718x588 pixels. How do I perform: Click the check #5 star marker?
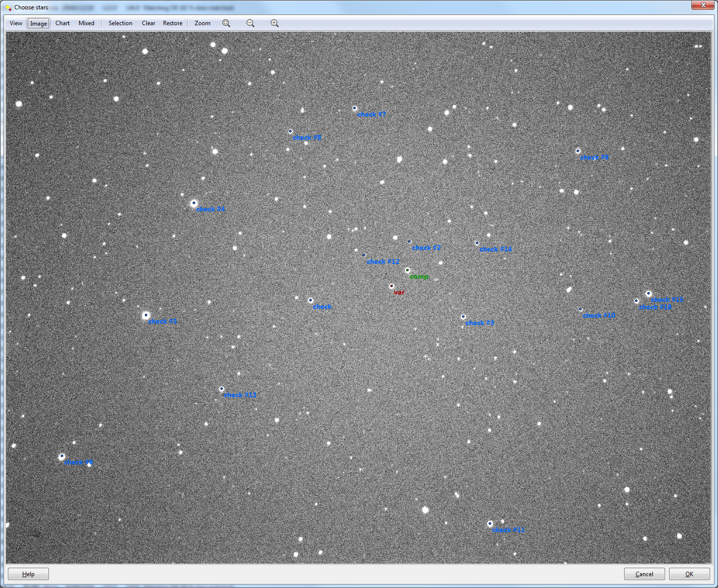click(146, 315)
